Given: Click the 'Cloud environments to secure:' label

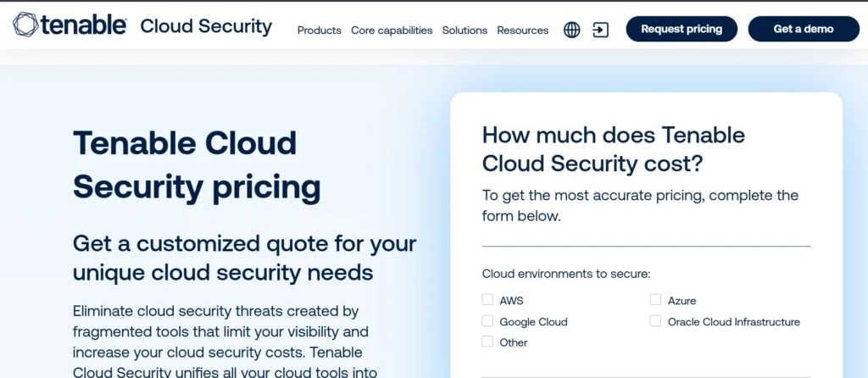Looking at the screenshot, I should click(x=566, y=274).
